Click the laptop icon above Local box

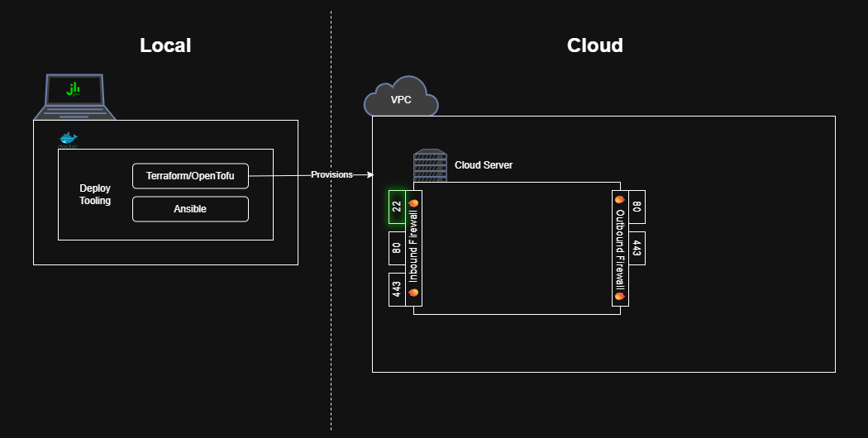pos(74,97)
